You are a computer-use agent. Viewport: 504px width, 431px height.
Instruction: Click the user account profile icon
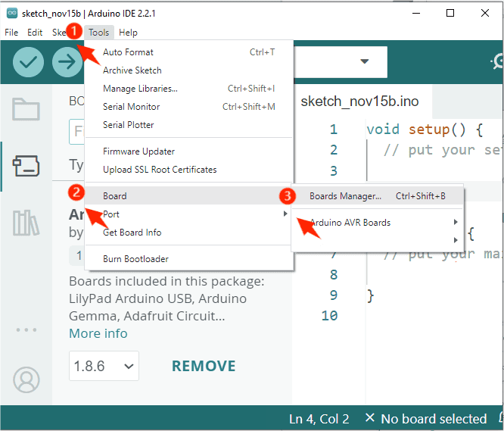pyautogui.click(x=26, y=378)
